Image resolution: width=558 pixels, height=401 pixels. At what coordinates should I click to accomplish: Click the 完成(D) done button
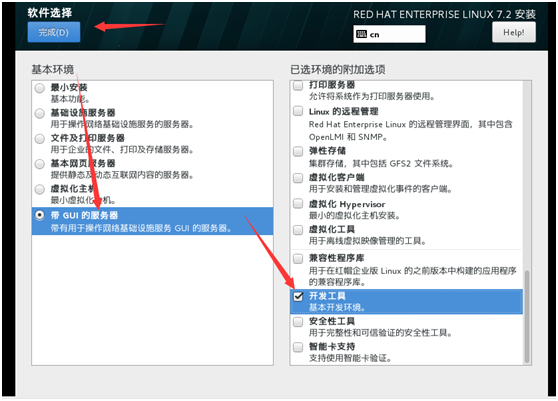pos(54,32)
